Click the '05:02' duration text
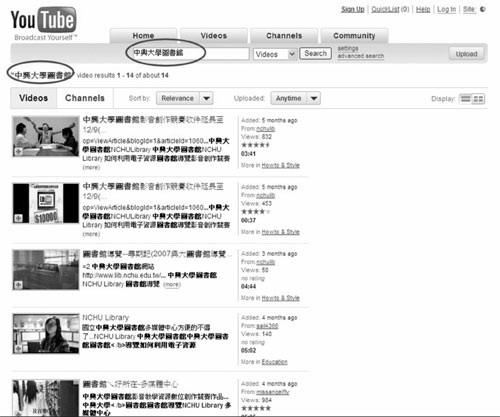Screen dimensions: 500x417 click(x=248, y=351)
